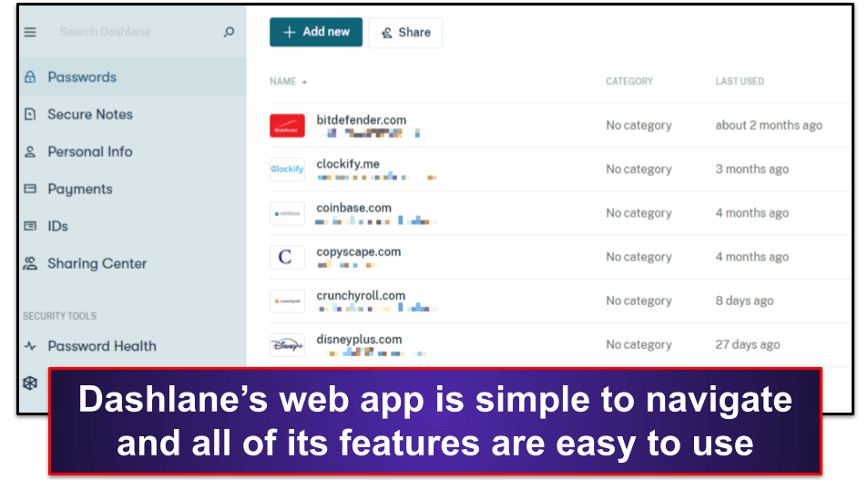868x480 pixels.
Task: Click '4 months ago' in copyscape.com row
Action: (751, 257)
